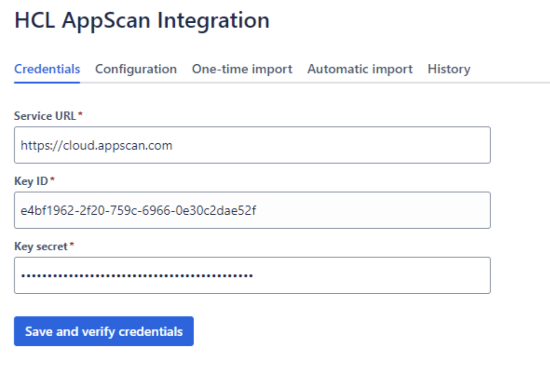
Task: Click the Service URL field label
Action: pos(45,116)
